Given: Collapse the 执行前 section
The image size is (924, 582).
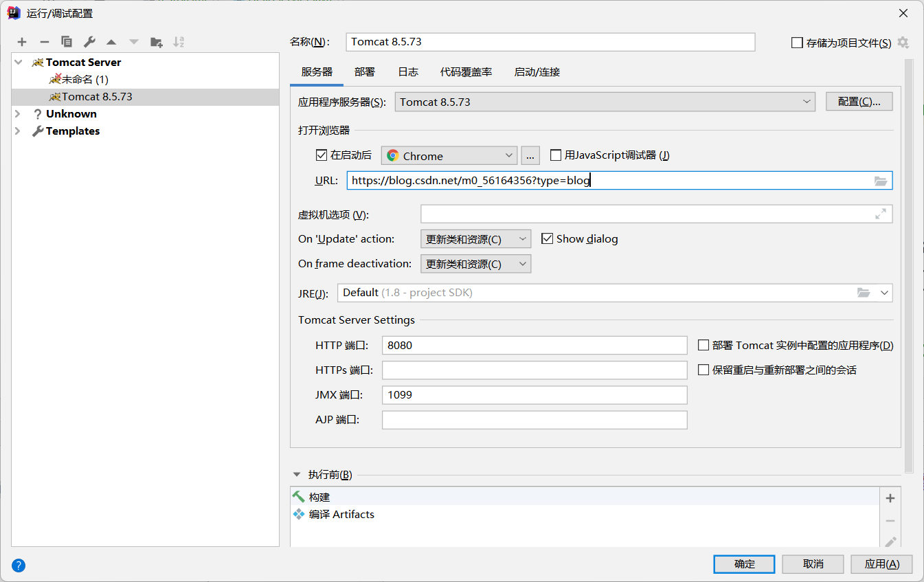Looking at the screenshot, I should pyautogui.click(x=297, y=474).
